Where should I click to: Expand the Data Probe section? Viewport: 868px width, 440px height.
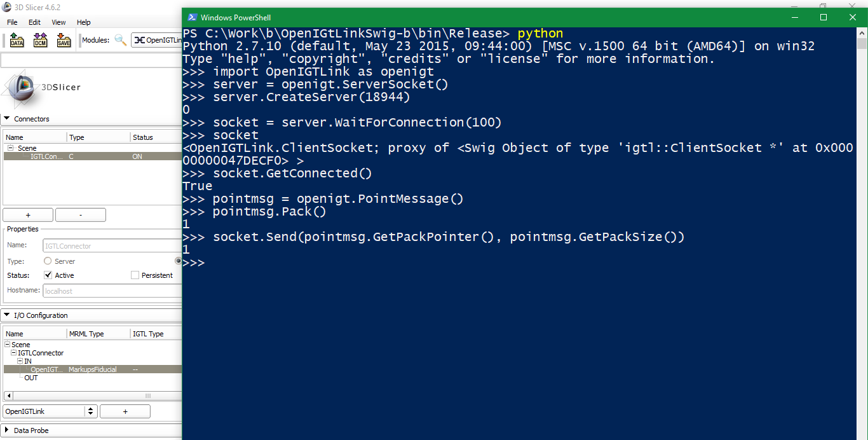pos(7,430)
